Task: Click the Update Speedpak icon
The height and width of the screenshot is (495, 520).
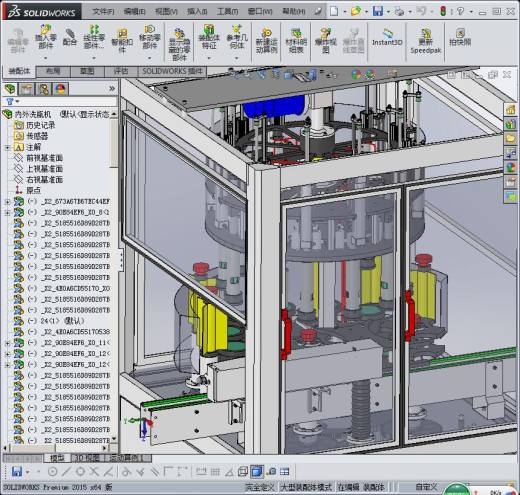Action: pyautogui.click(x=426, y=41)
